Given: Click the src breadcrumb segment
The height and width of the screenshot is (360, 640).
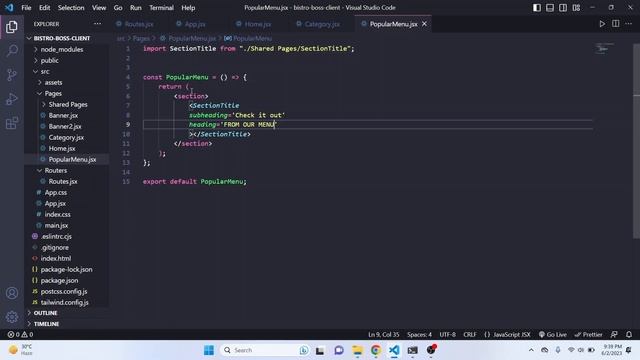Looking at the screenshot, I should (120, 38).
